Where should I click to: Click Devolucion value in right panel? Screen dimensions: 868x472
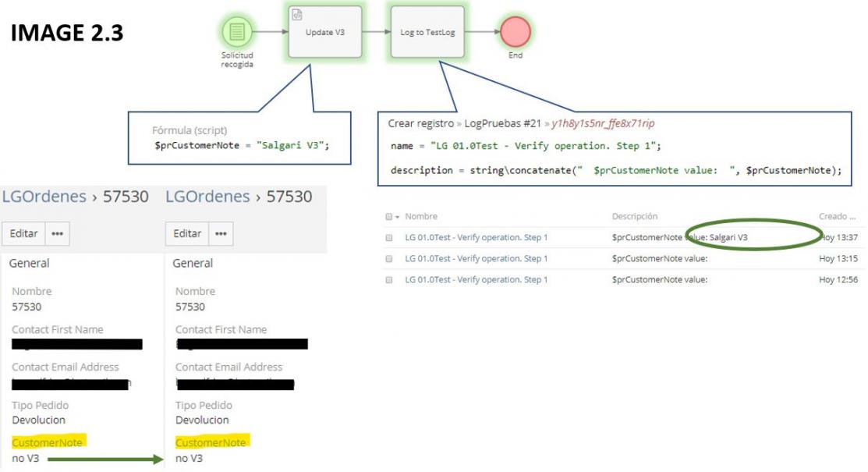202,420
